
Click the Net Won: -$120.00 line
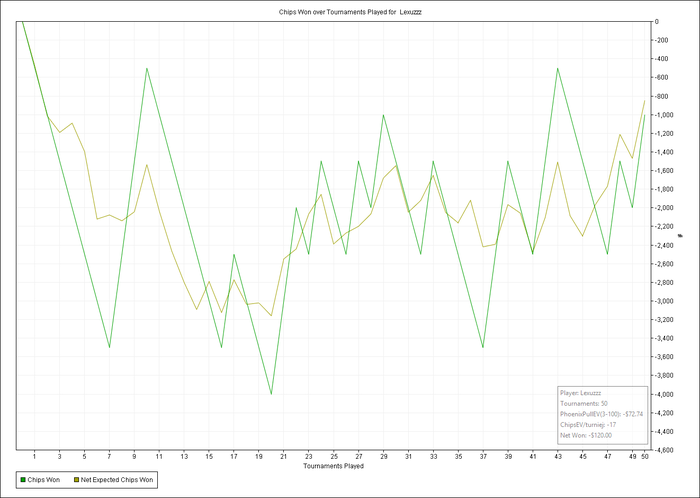click(x=586, y=435)
